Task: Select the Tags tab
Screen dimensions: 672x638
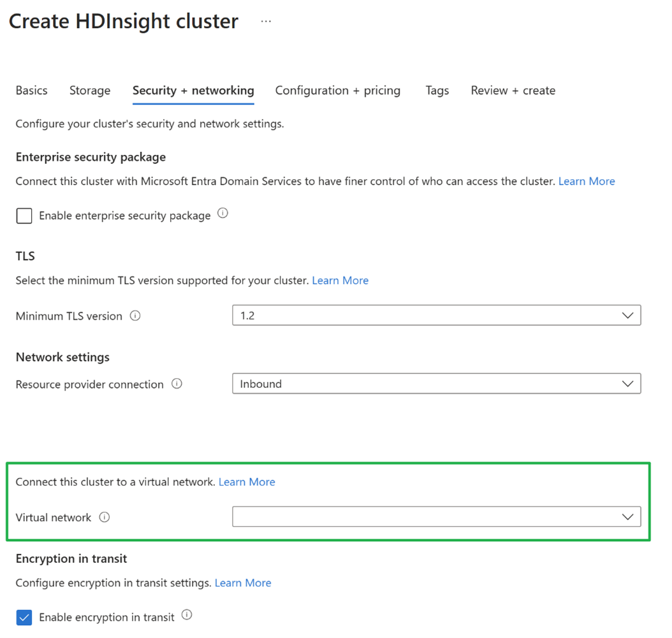Action: tap(437, 91)
